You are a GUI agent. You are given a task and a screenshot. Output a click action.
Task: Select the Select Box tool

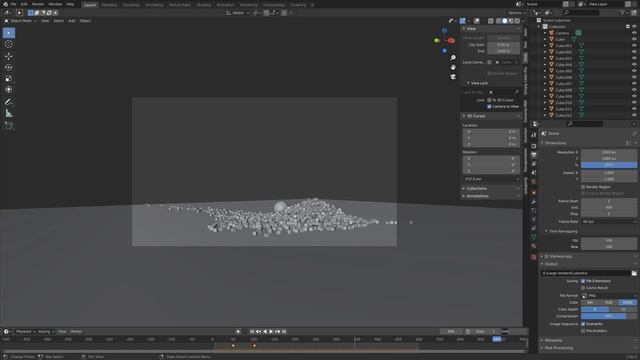point(9,33)
